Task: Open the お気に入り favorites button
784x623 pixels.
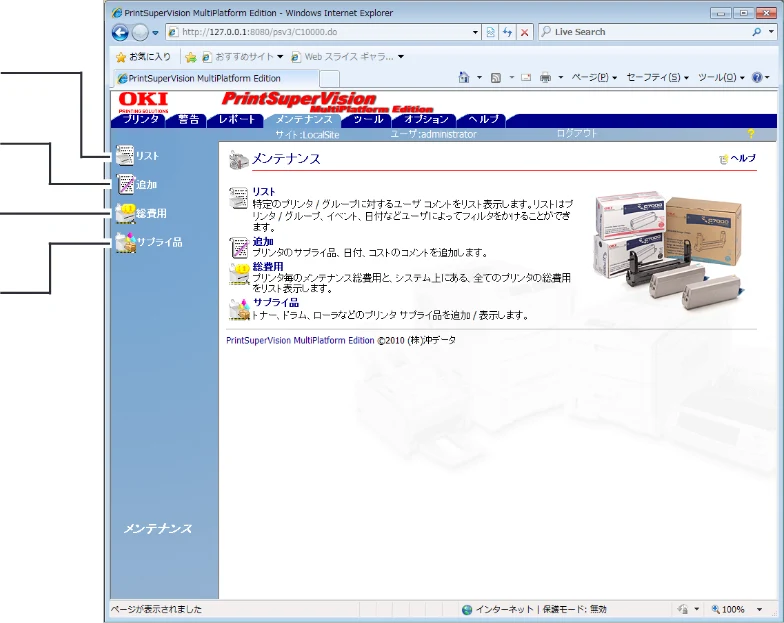Action: click(143, 57)
